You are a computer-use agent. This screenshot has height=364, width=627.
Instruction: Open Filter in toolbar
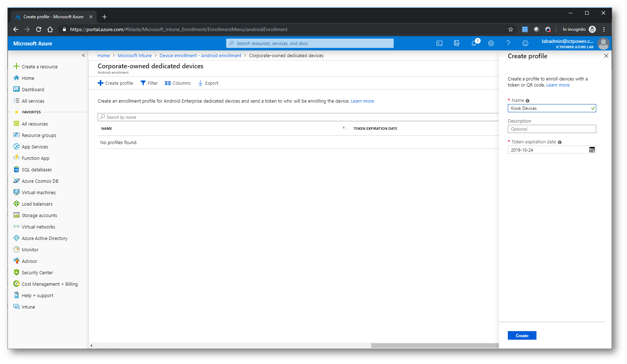[149, 83]
